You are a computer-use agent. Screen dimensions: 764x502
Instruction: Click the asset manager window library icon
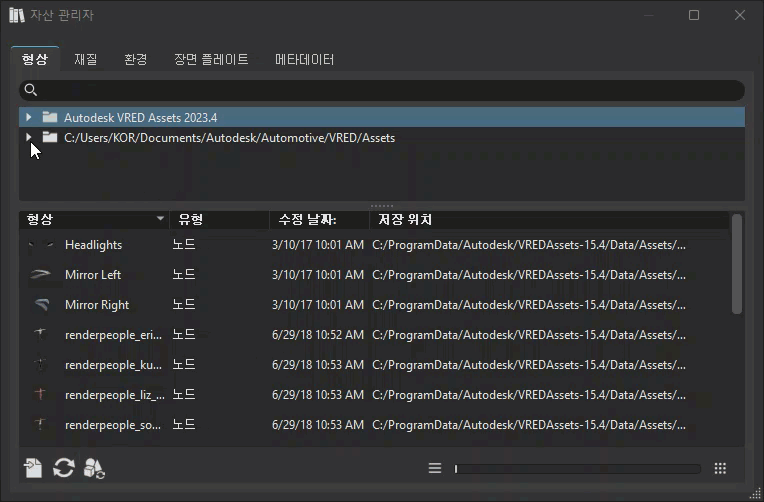[x=17, y=15]
